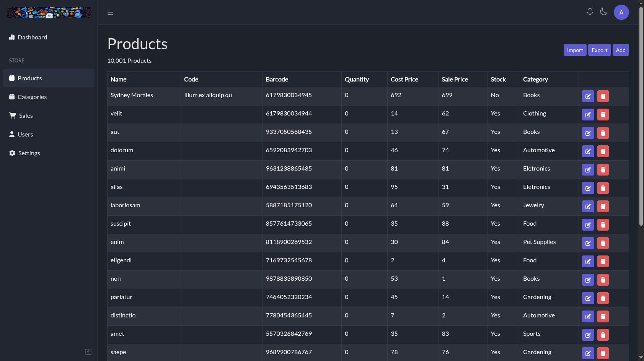Select barcode 7169732545678
The height and width of the screenshot is (361, 644).
pyautogui.click(x=289, y=260)
